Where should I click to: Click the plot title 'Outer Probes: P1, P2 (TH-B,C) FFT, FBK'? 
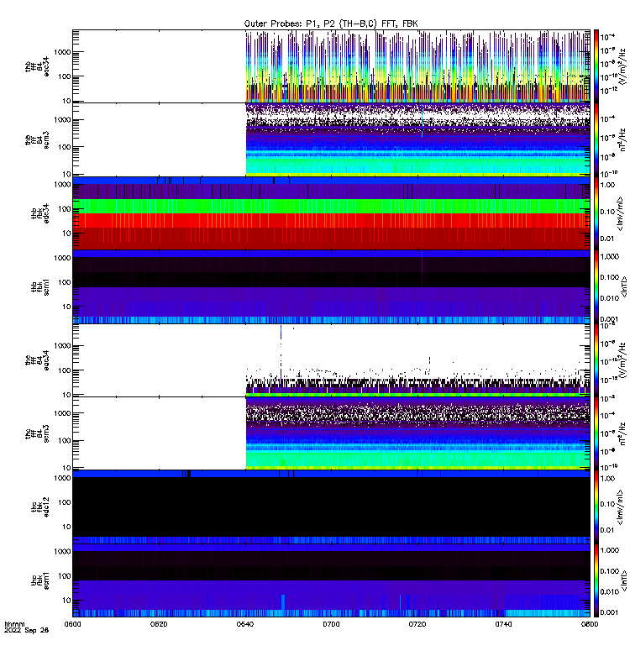331,24
